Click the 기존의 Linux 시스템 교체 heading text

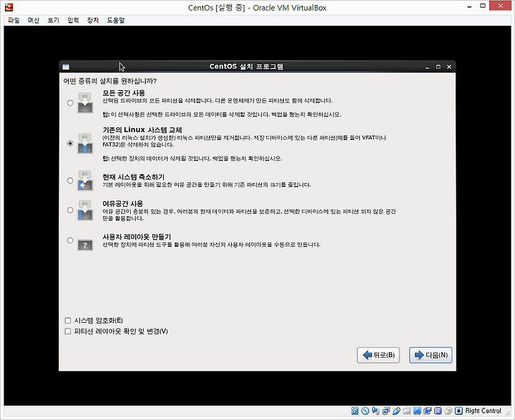(x=142, y=130)
